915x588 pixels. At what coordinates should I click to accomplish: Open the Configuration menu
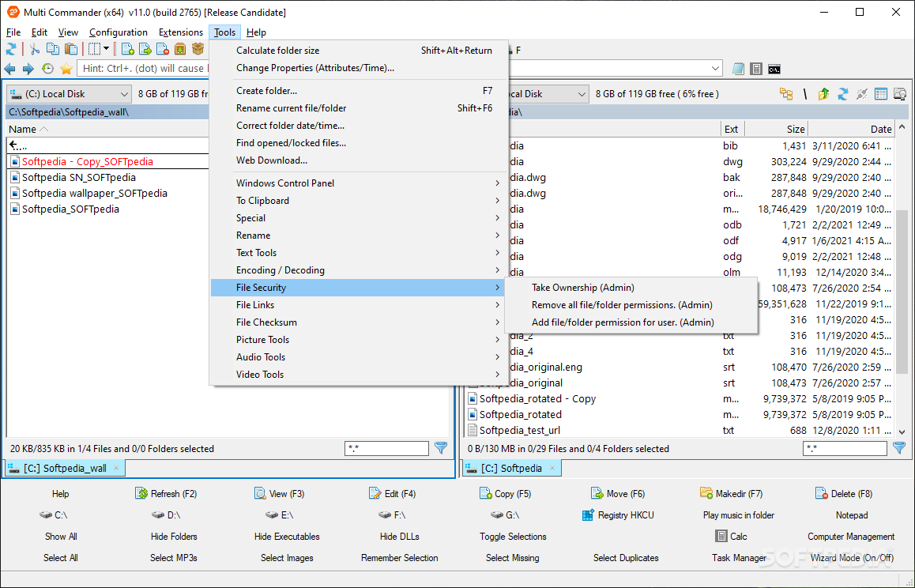pos(119,32)
